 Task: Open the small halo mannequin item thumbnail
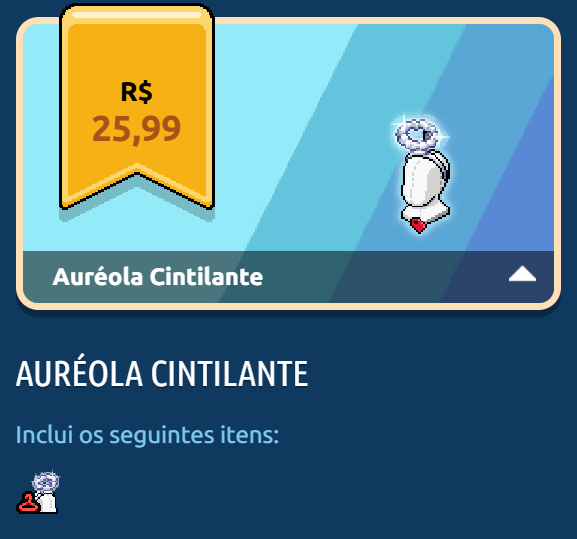(x=38, y=492)
